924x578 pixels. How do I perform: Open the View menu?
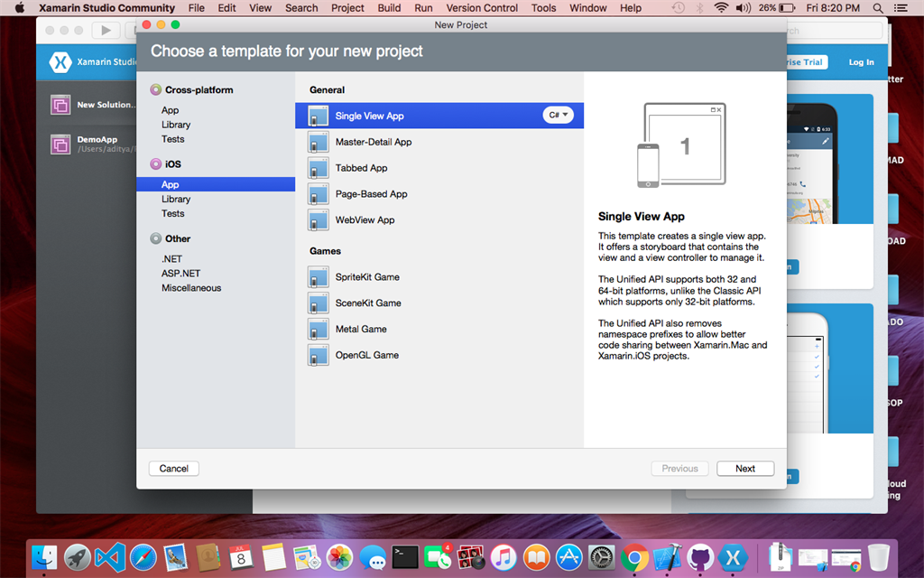tap(260, 7)
